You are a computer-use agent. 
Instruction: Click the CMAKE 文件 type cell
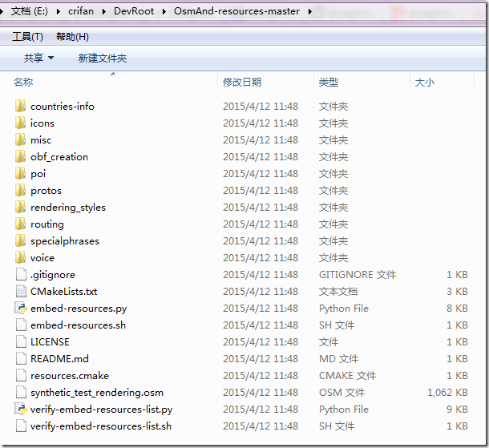[347, 376]
